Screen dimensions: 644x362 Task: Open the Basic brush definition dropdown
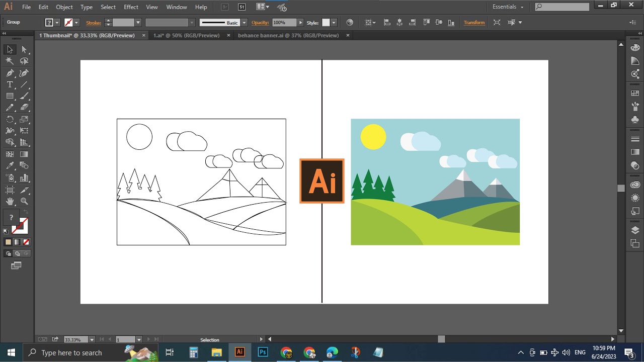pyautogui.click(x=244, y=23)
